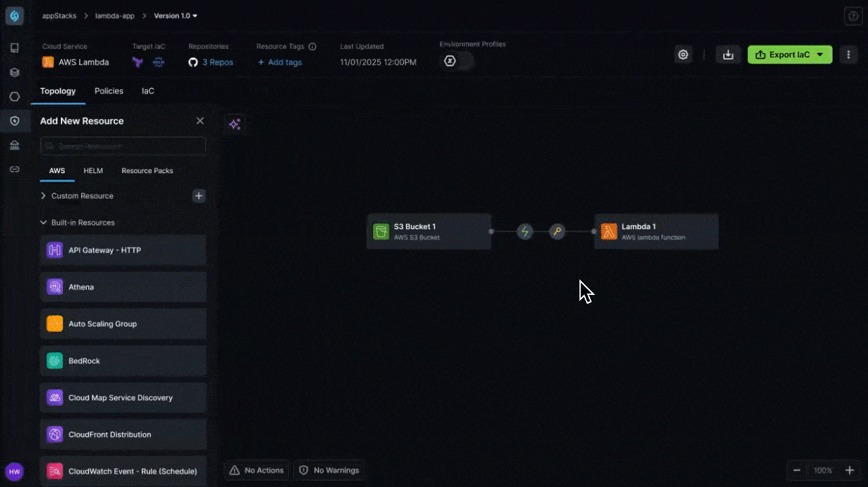Click the download icon button
This screenshot has width=868, height=487.
pyautogui.click(x=728, y=55)
